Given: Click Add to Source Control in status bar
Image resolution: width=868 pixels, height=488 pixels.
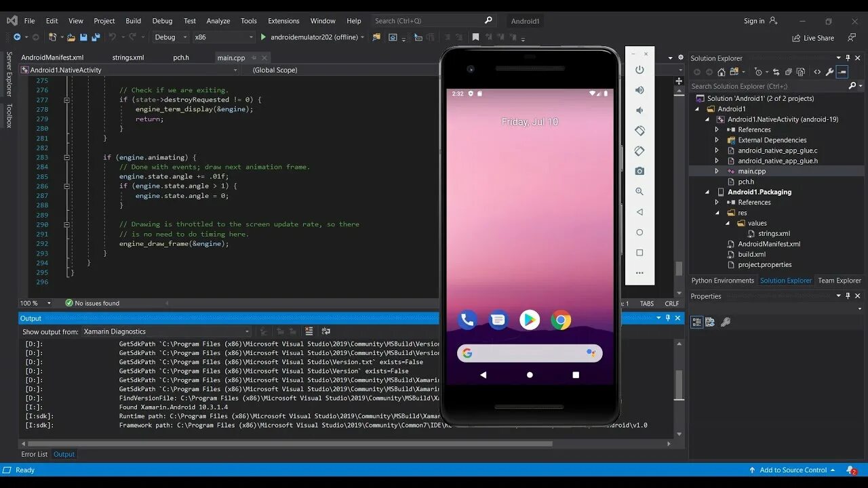Looking at the screenshot, I should click(792, 470).
